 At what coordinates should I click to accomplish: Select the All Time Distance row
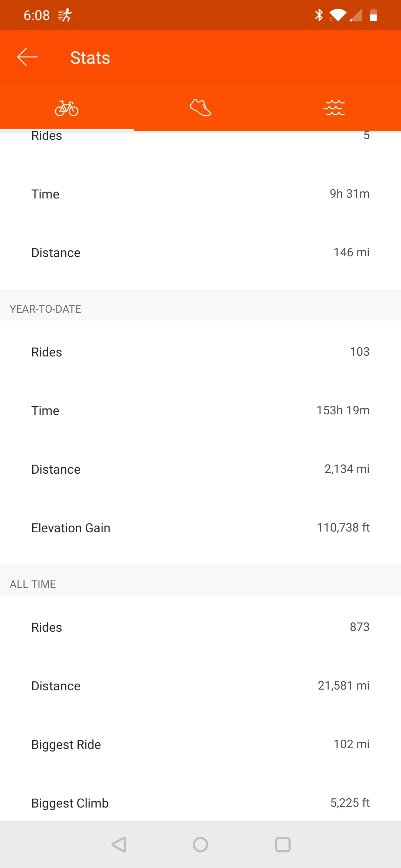point(200,685)
